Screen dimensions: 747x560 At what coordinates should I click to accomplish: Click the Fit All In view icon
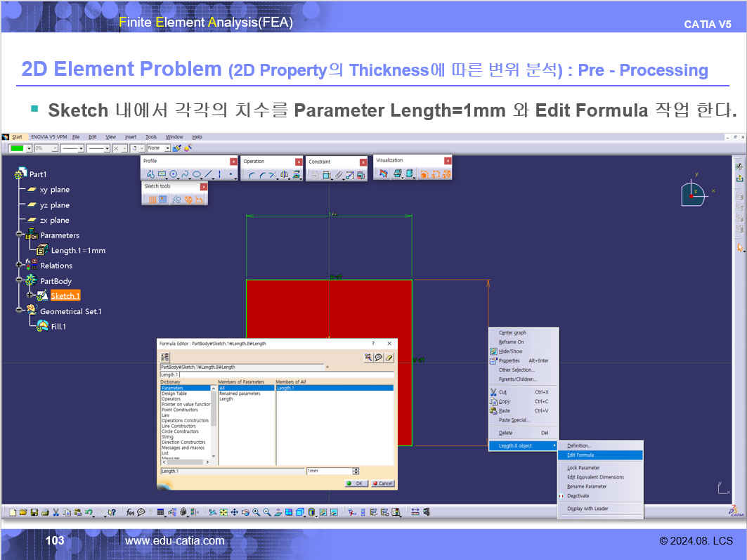point(223,512)
